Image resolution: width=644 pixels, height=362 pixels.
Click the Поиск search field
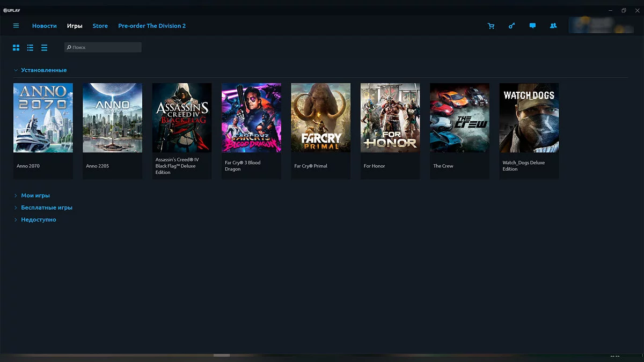click(103, 47)
